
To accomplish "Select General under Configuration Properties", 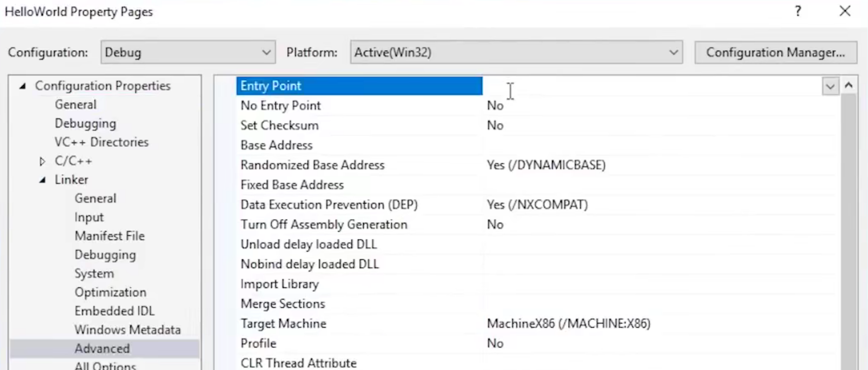I will (x=75, y=104).
